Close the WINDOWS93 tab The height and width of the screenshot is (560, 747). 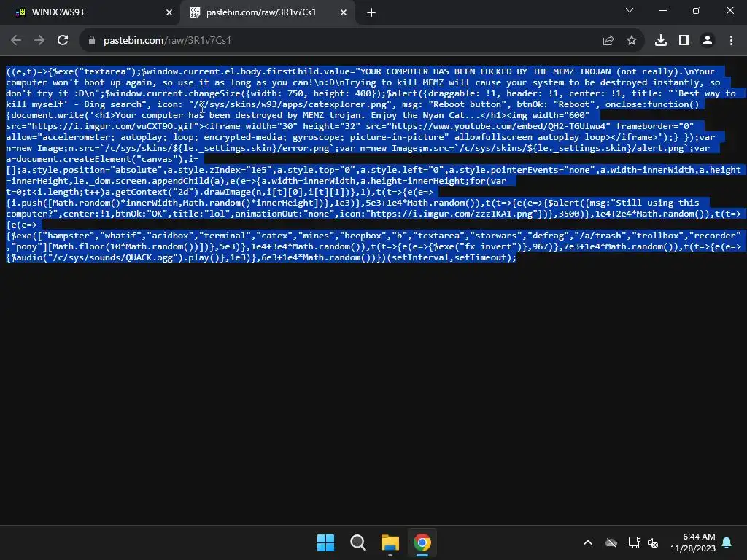tap(169, 12)
